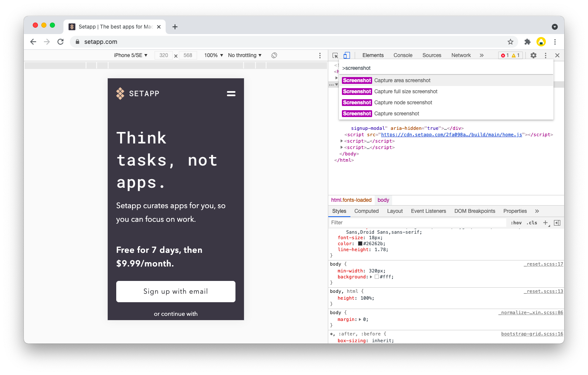Open the No throttling dropdown
The width and height of the screenshot is (588, 375).
pyautogui.click(x=245, y=55)
